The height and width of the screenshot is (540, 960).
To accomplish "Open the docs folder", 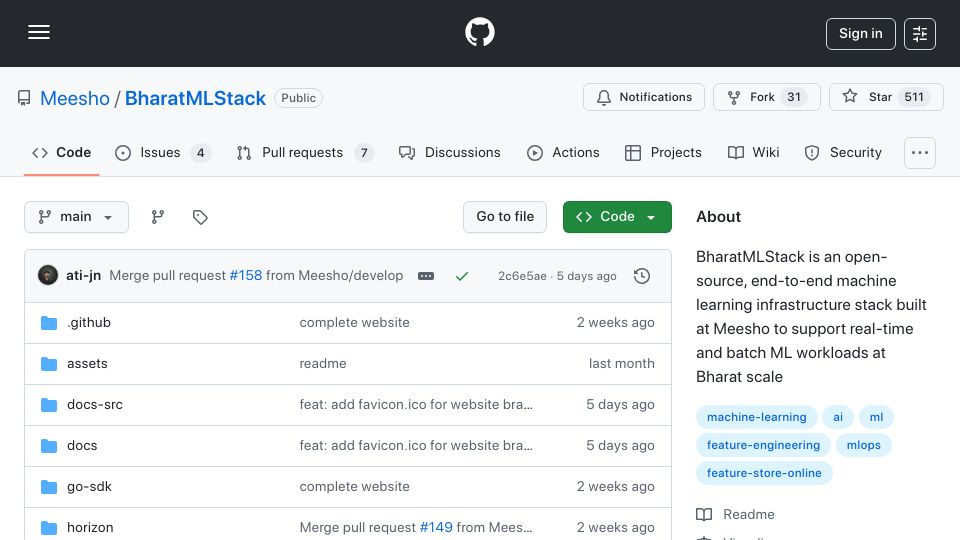I will tap(82, 446).
